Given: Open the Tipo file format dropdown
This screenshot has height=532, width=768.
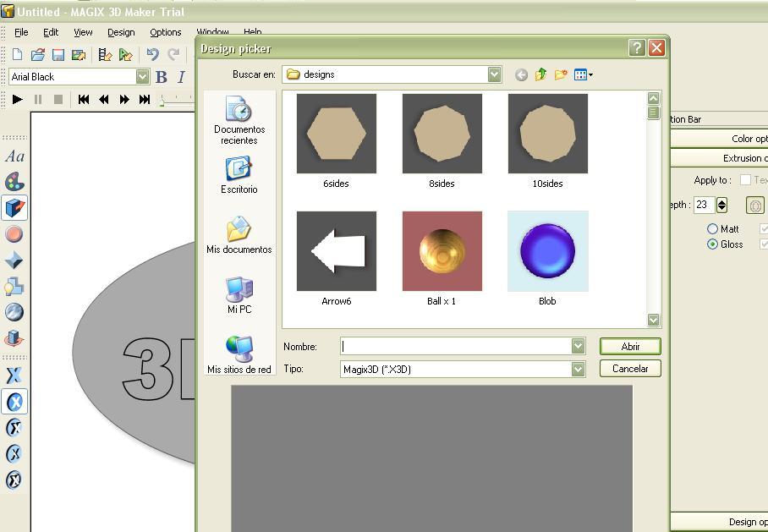Looking at the screenshot, I should pyautogui.click(x=577, y=369).
